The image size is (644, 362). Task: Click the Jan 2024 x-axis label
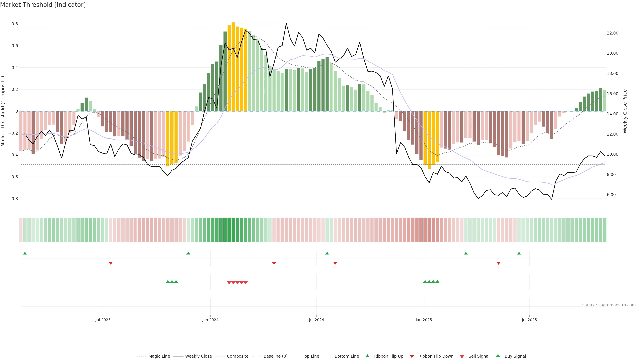point(210,320)
